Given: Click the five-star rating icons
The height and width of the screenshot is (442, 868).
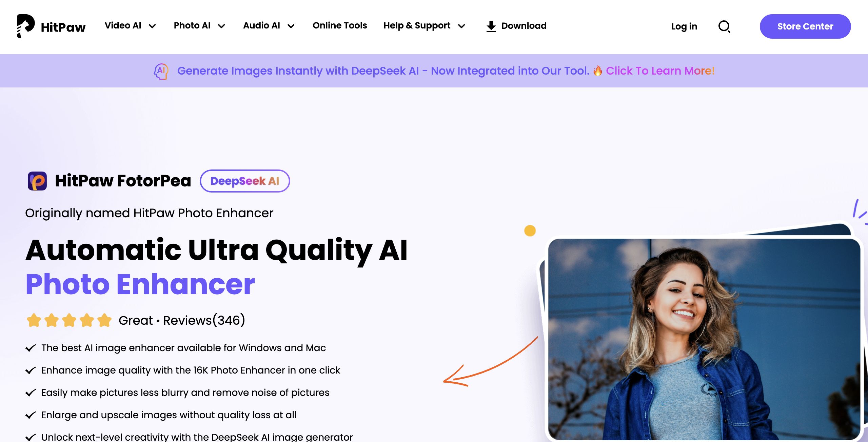Looking at the screenshot, I should [x=69, y=320].
